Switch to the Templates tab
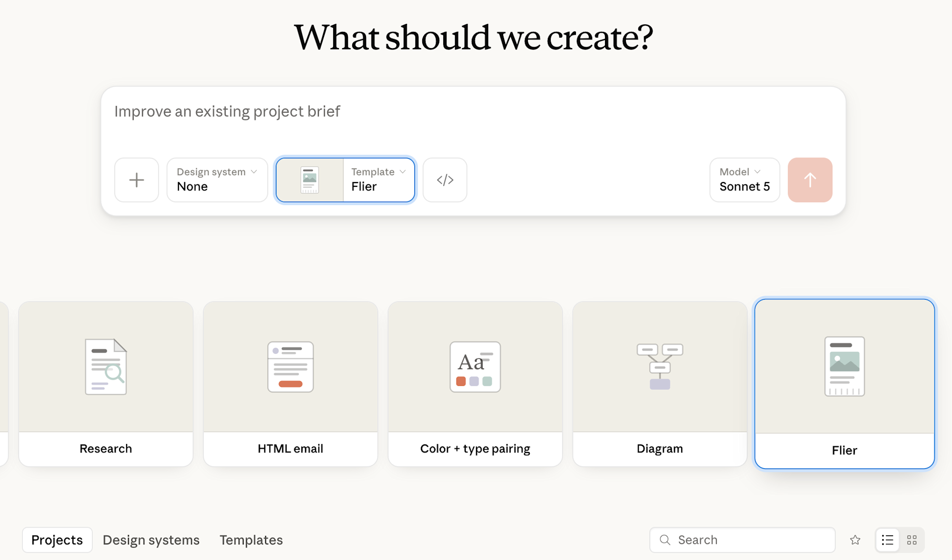Viewport: 952px width, 560px height. coord(251,540)
